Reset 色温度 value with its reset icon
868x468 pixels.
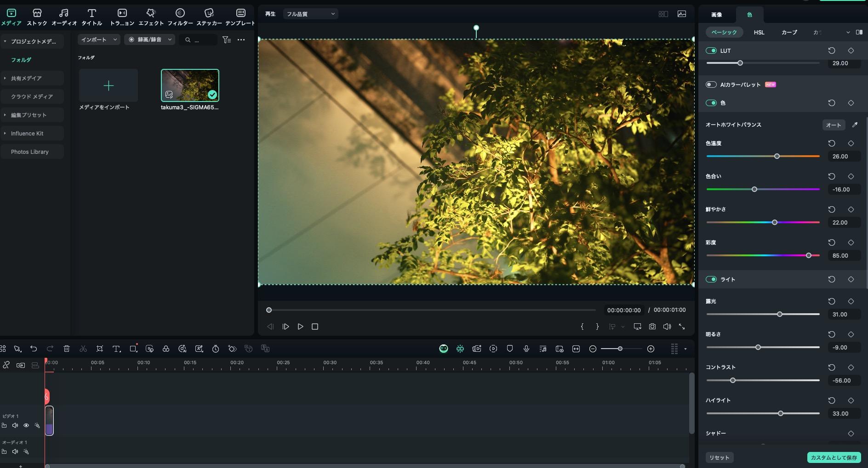(832, 143)
